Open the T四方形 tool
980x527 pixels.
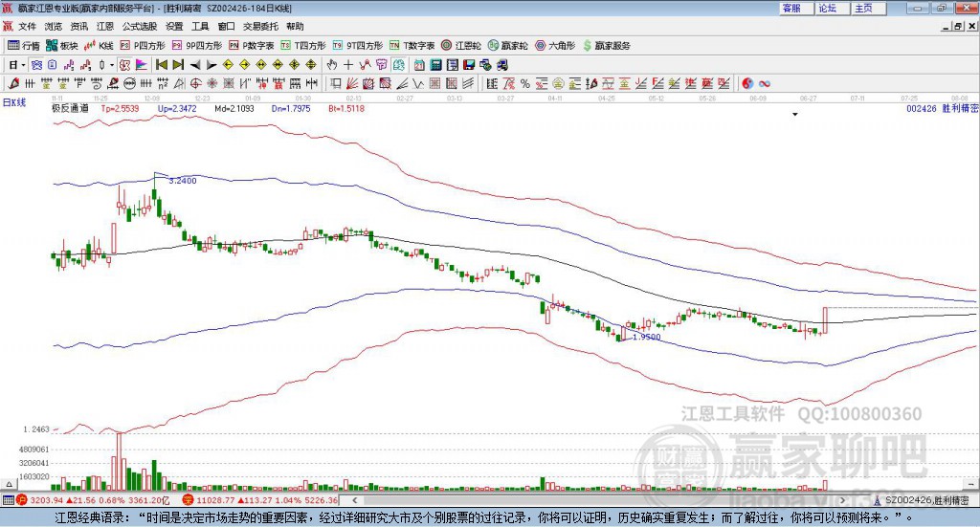pos(303,46)
